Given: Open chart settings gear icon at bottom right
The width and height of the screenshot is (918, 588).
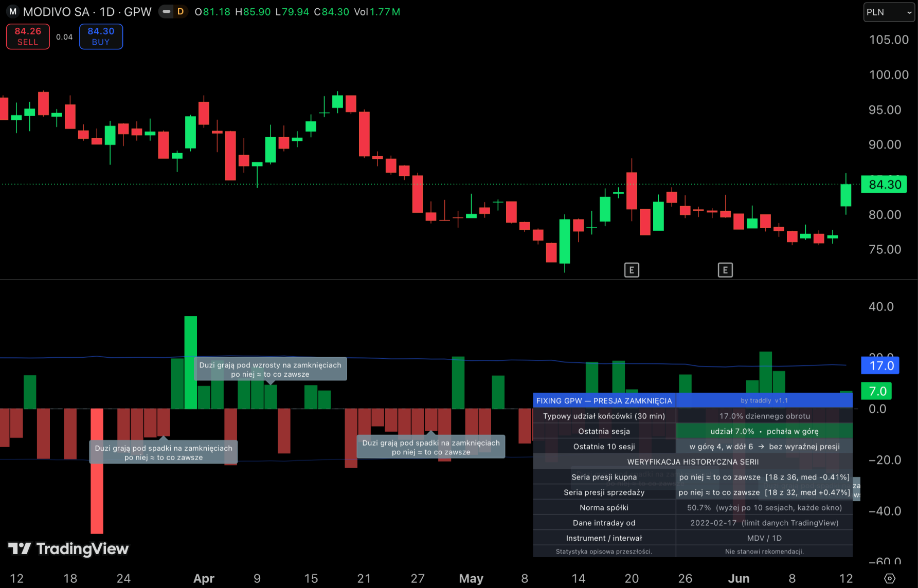Looking at the screenshot, I should 890,578.
